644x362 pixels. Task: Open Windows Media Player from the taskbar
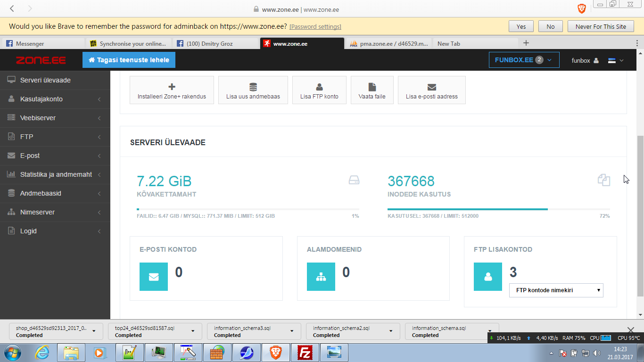point(99,353)
